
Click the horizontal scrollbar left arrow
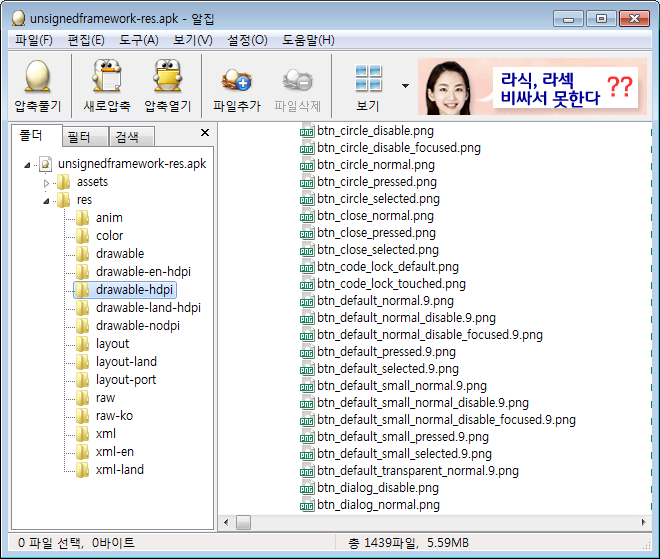pos(226,522)
